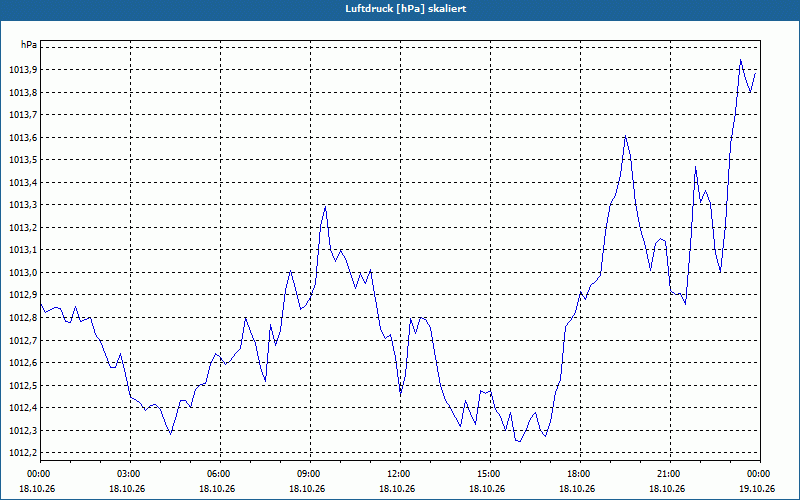Click the 18.10.26 date under 12:00
This screenshot has height=500, width=800.
(397, 488)
